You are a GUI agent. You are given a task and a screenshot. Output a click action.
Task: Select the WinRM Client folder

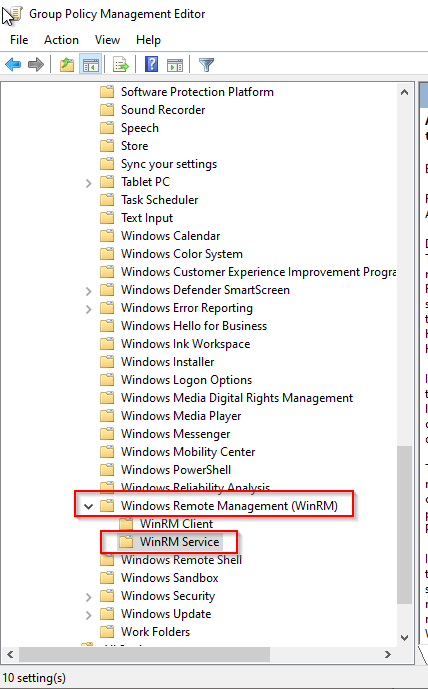(x=176, y=524)
